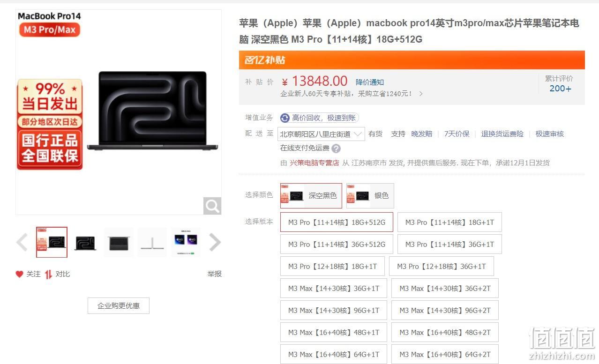The height and width of the screenshot is (364, 599).
Task: Open the 配送至 delivery address dropdown
Action: [x=321, y=134]
